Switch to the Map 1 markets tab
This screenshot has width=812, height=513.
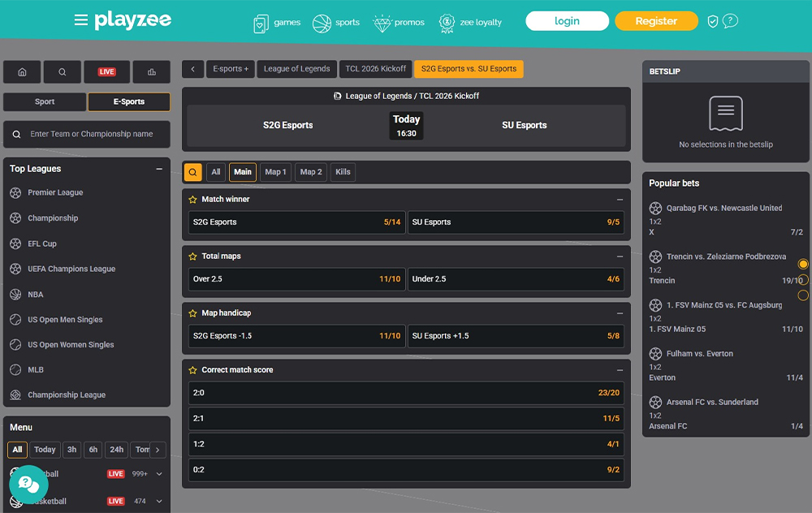275,172
